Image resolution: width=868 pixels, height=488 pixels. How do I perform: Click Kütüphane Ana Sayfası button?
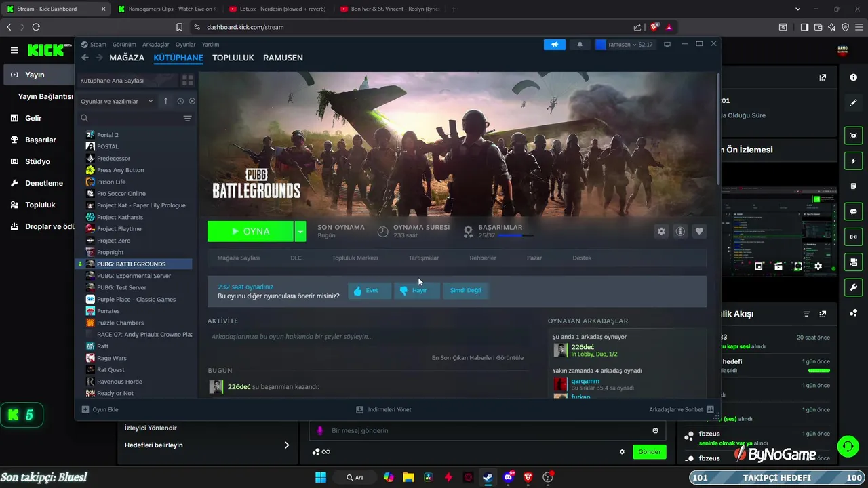[126, 80]
